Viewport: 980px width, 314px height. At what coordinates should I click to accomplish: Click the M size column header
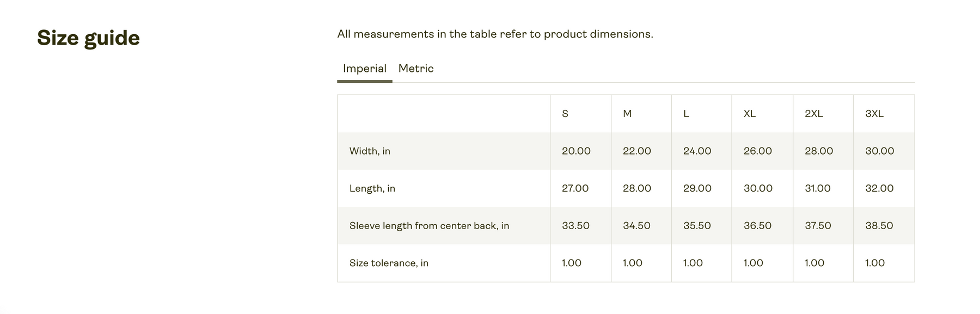point(627,114)
